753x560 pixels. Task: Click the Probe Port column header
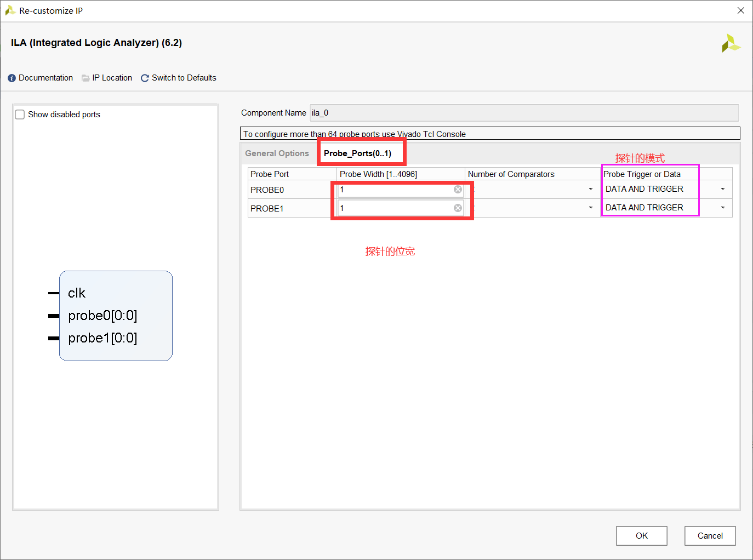(292, 174)
